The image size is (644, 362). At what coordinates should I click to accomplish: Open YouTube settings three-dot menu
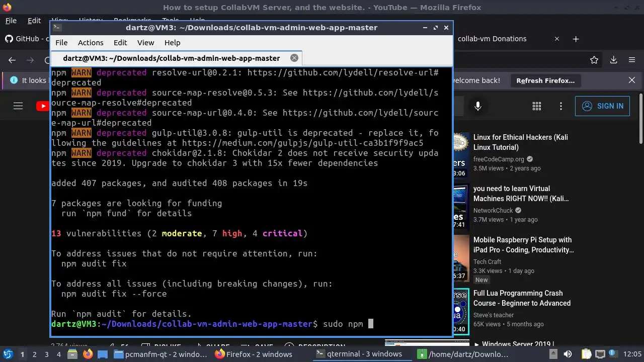[561, 106]
